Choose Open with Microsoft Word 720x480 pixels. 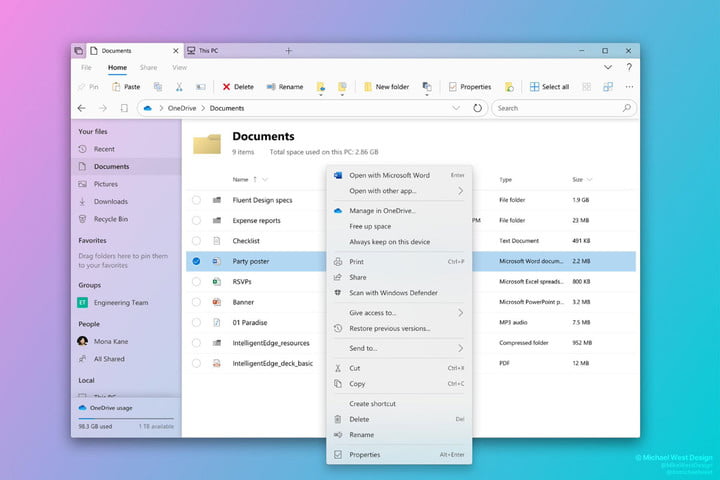389,175
